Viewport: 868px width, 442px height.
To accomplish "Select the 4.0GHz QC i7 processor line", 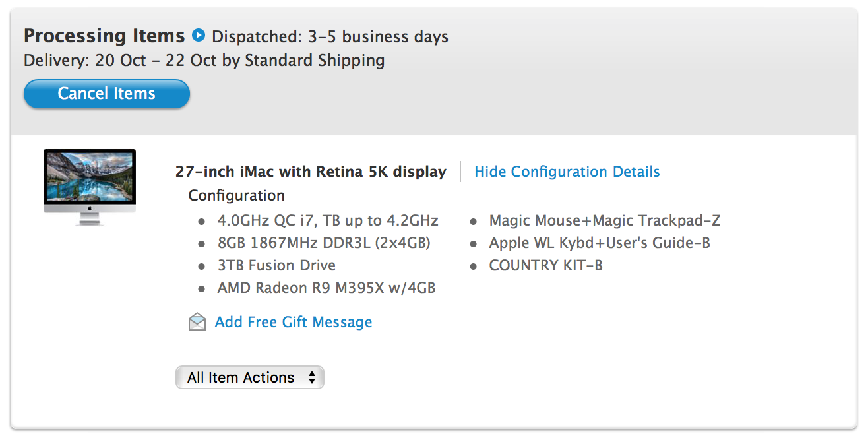I will click(x=328, y=220).
